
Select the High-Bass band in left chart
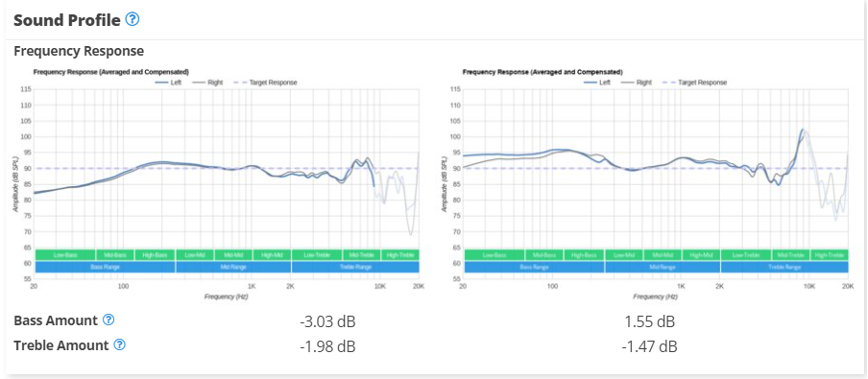point(155,255)
